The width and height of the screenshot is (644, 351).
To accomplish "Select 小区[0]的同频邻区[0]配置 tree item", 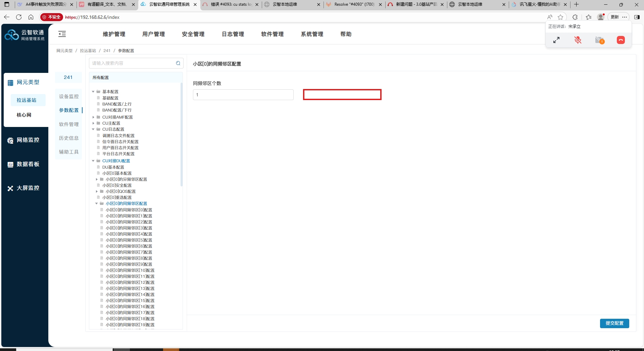I will [x=129, y=210].
